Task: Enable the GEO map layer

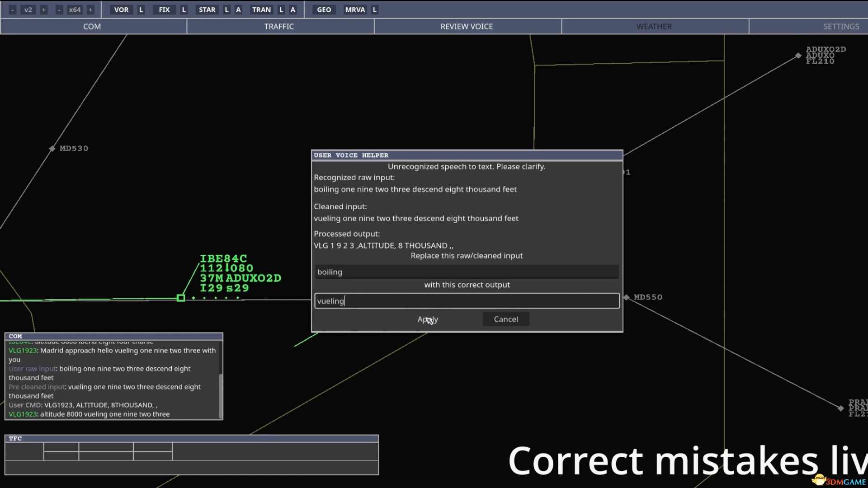Action: coord(323,9)
